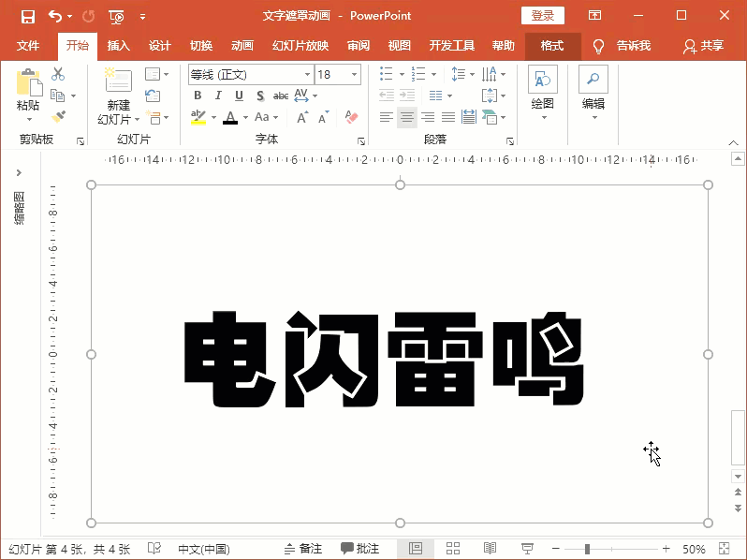Open the font name combo box arrow
Screen dimensions: 747x560
point(307,75)
